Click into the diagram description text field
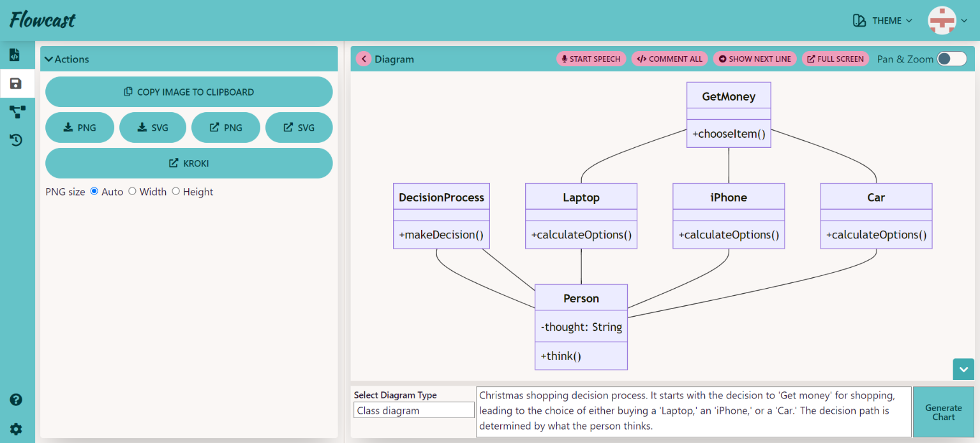The image size is (980, 443). pyautogui.click(x=693, y=411)
